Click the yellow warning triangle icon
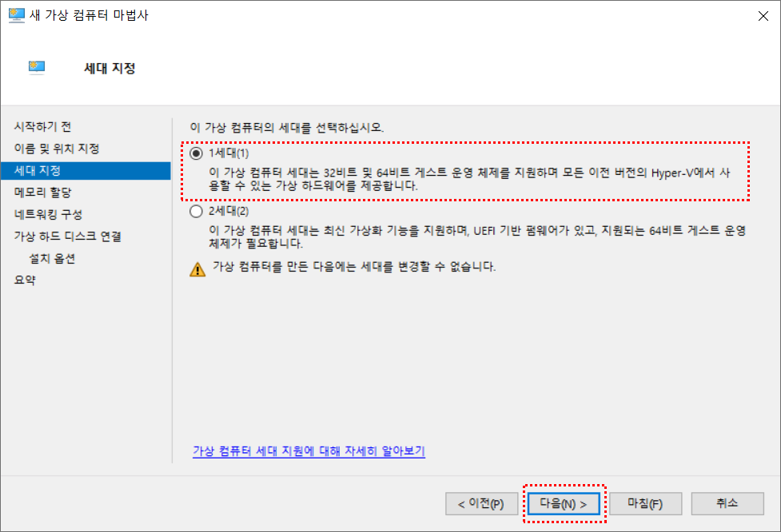This screenshot has height=532, width=781. (x=197, y=269)
